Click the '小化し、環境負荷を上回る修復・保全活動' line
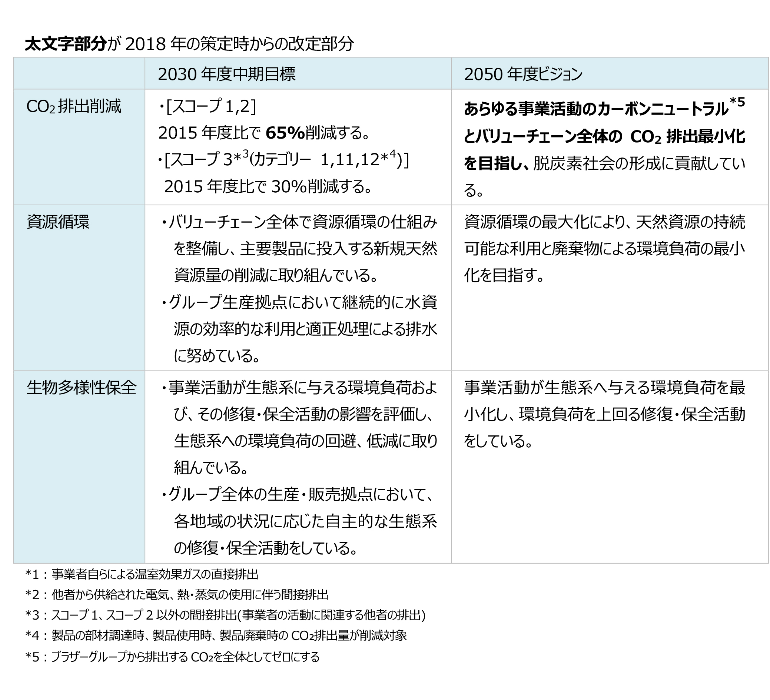This screenshot has height=700, width=770. (x=604, y=415)
